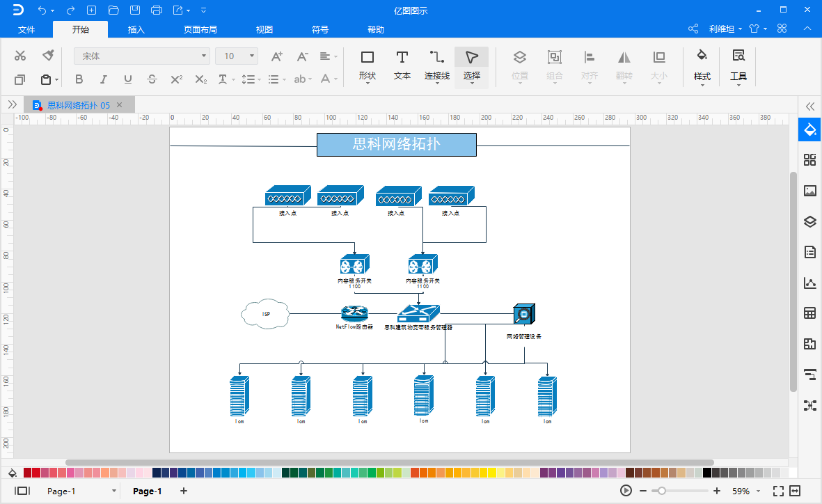Select the 思科网络拓扑 title box

click(396, 144)
